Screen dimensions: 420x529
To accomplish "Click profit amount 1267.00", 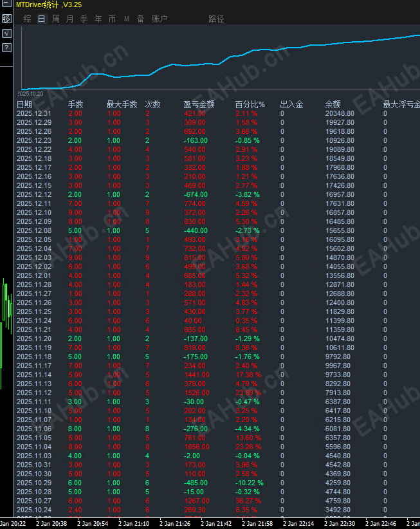I will pos(197,501).
